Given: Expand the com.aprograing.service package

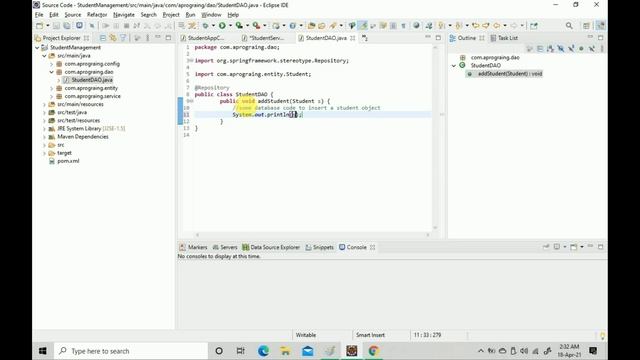Looking at the screenshot, I should [51, 96].
